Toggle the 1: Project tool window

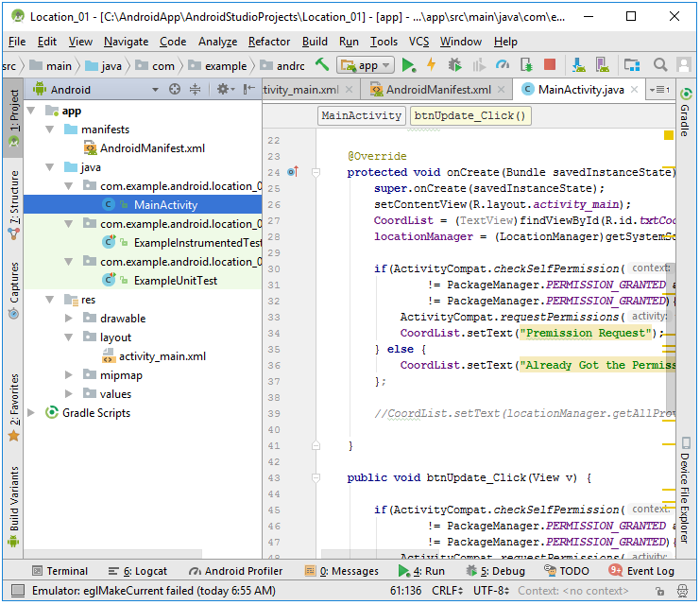point(14,117)
